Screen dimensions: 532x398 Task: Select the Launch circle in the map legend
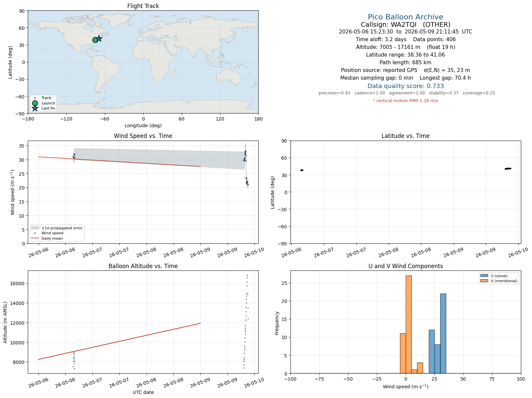35,103
